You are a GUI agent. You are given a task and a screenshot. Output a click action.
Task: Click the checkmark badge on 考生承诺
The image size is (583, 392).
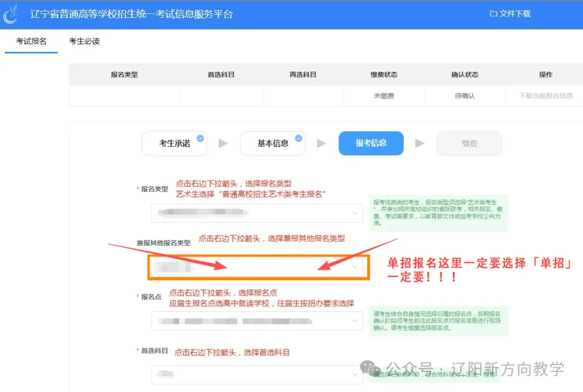(200, 138)
